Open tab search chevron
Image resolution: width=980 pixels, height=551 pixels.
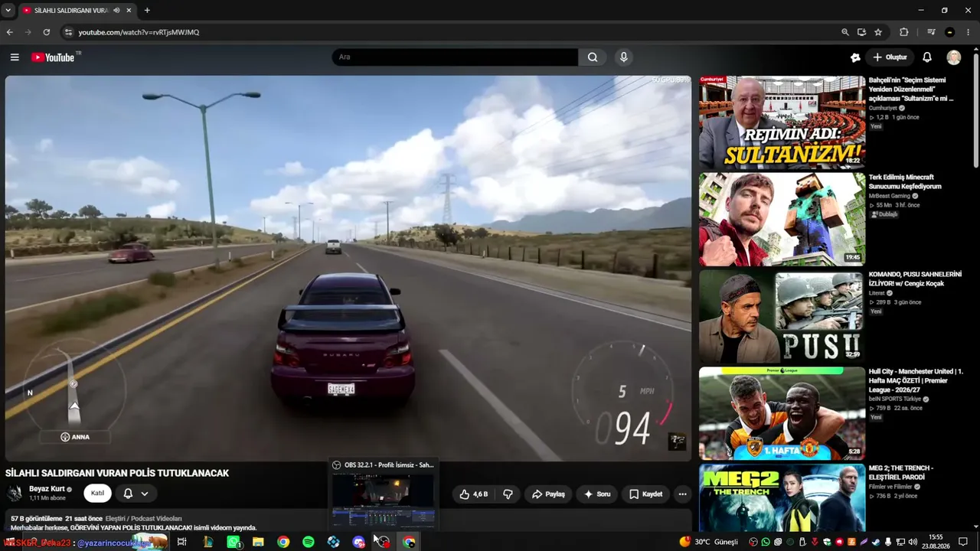click(x=8, y=11)
